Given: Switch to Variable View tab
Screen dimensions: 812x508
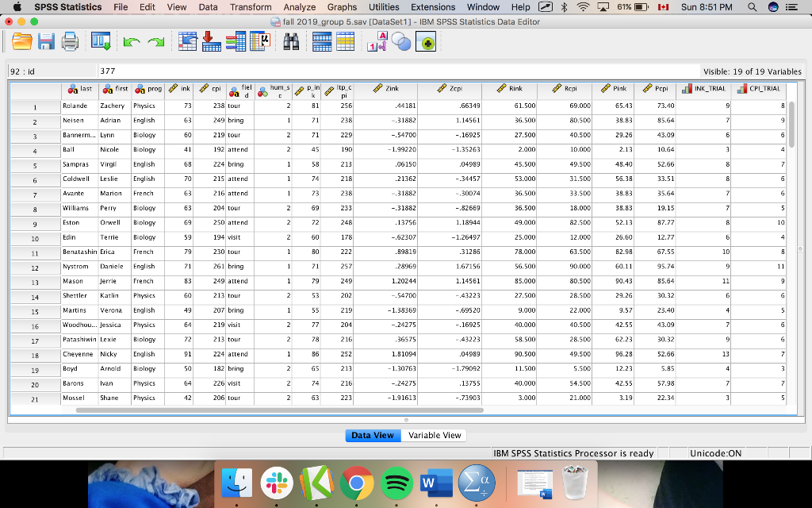Looking at the screenshot, I should click(434, 436).
